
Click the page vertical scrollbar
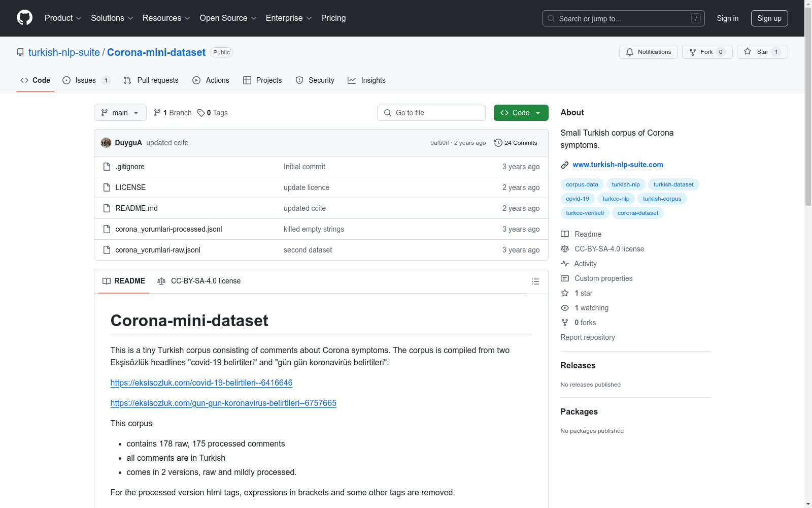(808, 107)
